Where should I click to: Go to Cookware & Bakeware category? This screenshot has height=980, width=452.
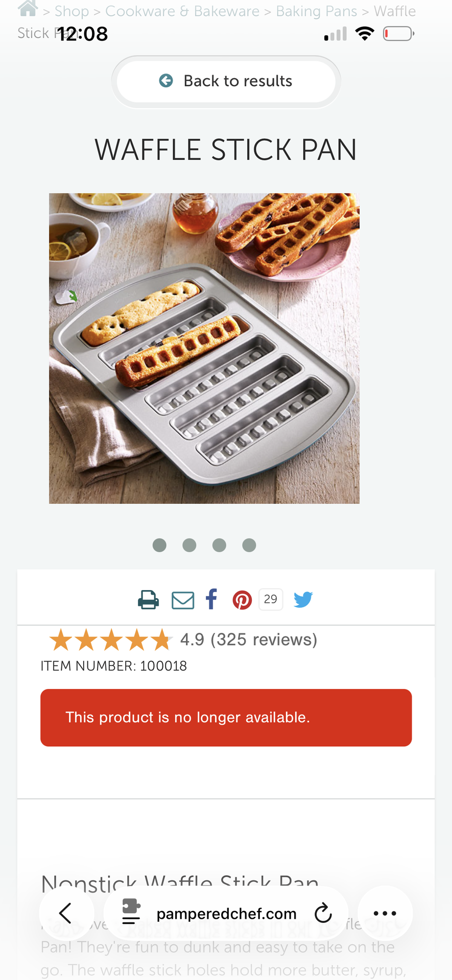click(182, 11)
